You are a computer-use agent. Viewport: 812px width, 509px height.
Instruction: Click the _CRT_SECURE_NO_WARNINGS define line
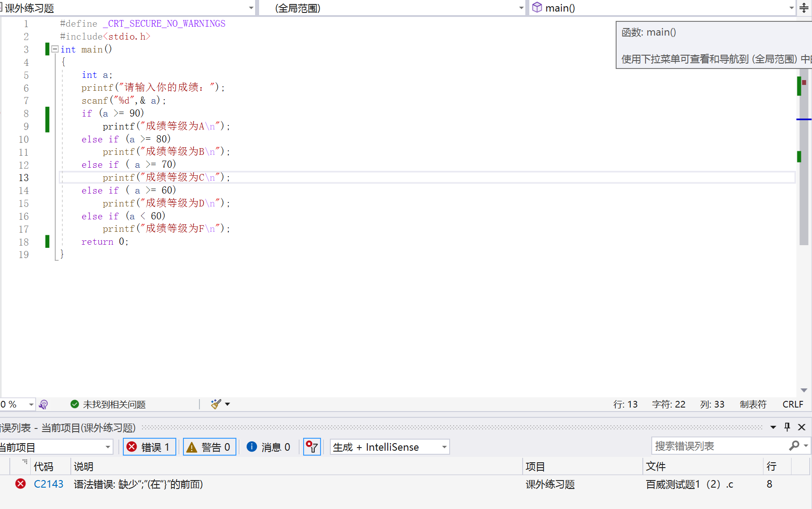pyautogui.click(x=142, y=24)
